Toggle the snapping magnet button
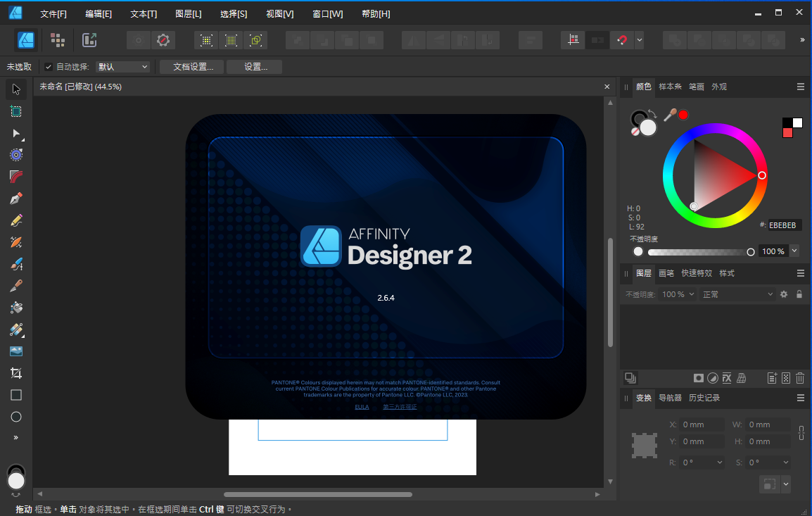The width and height of the screenshot is (812, 516). click(x=622, y=40)
